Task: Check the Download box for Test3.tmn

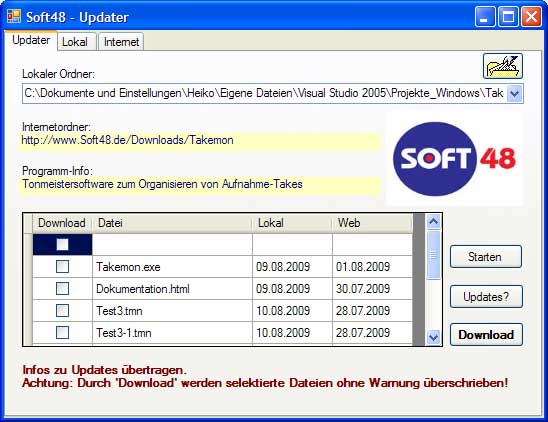Action: 62,310
